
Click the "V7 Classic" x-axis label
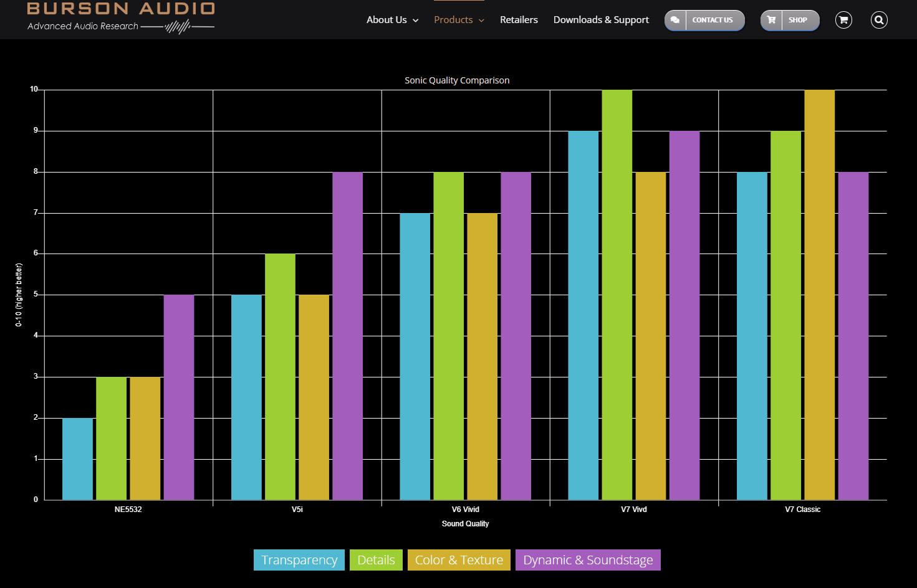[x=803, y=510]
